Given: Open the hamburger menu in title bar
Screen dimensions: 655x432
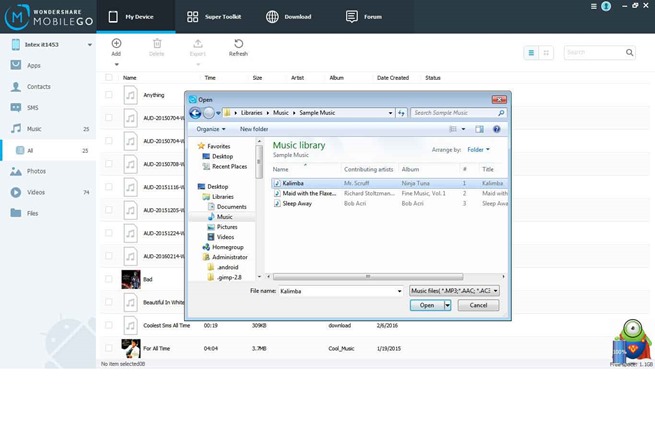Looking at the screenshot, I should 594,6.
